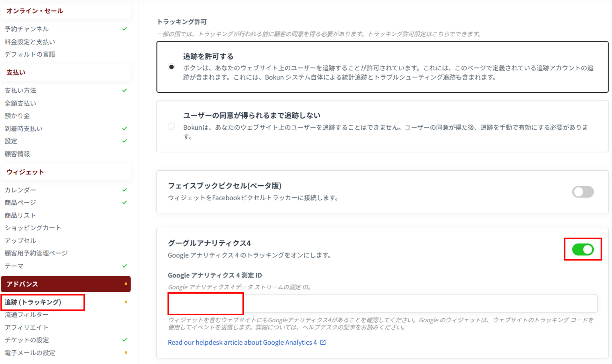Select 商品リスト in sidebar
Screen dimensions: 612x364
[x=20, y=215]
